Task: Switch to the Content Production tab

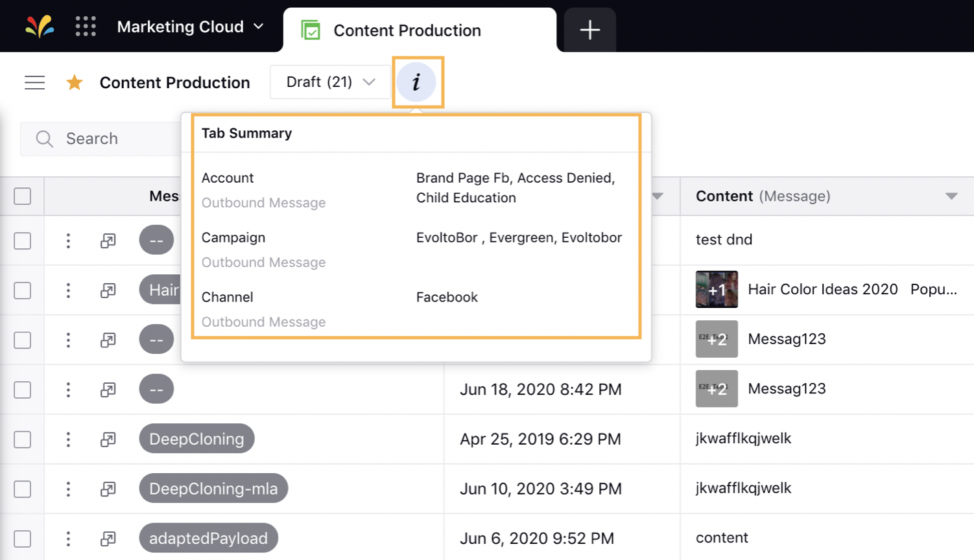Action: (420, 30)
